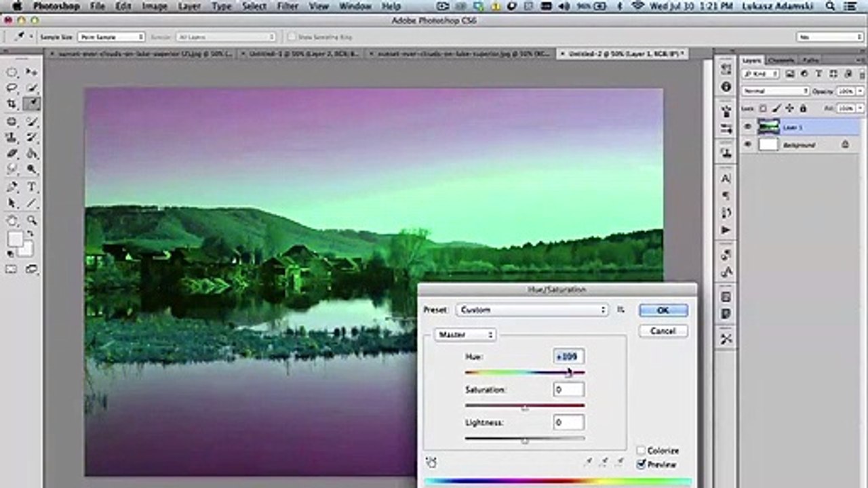Open the Filter menu
Screen dimensions: 868x488
[288, 6]
